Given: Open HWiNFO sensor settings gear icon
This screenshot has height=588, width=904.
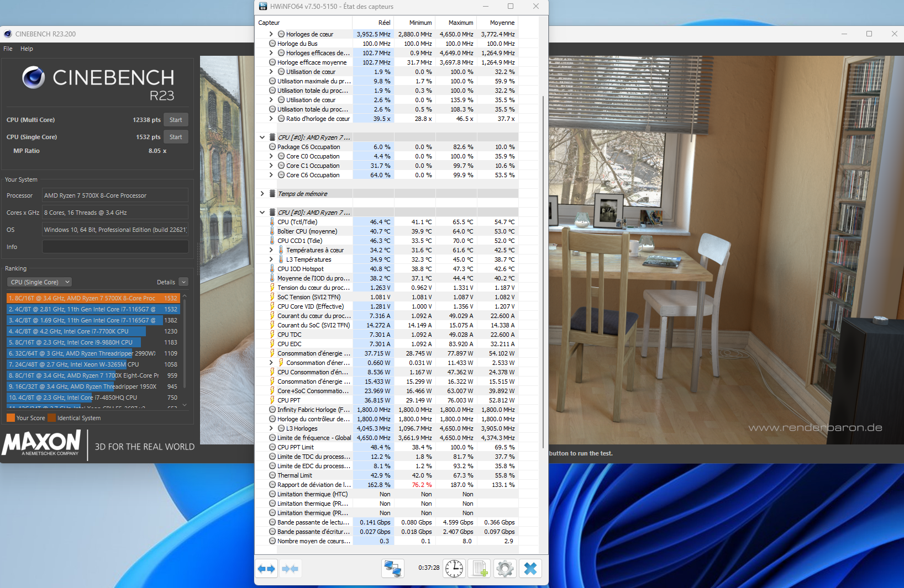Looking at the screenshot, I should pyautogui.click(x=505, y=569).
